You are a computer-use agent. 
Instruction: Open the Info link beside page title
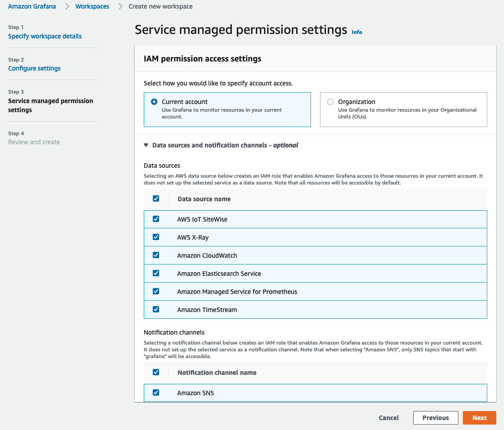click(x=357, y=32)
